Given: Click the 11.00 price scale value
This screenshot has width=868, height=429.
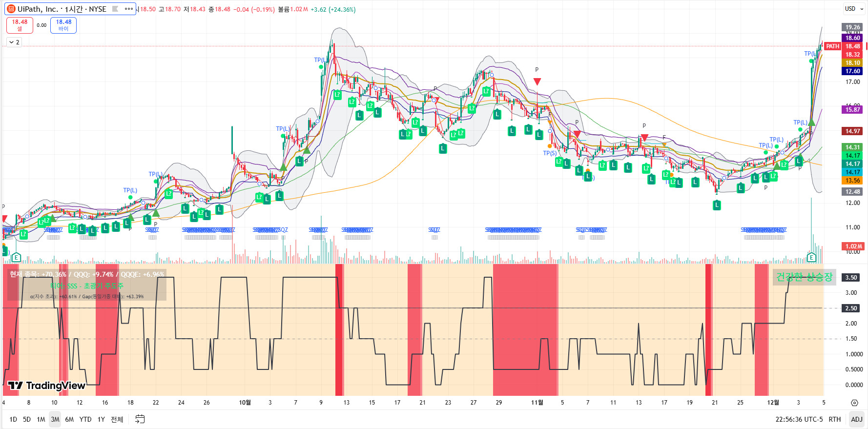Looking at the screenshot, I should click(x=853, y=227).
